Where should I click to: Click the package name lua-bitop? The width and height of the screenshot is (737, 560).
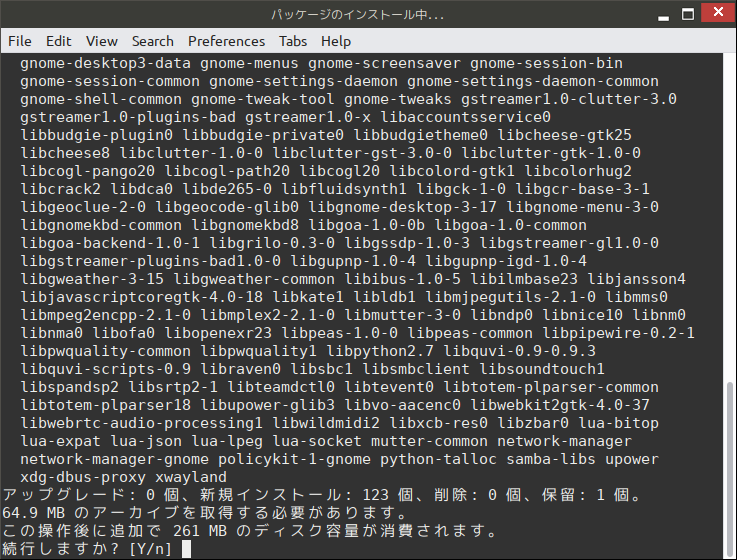[x=619, y=423]
